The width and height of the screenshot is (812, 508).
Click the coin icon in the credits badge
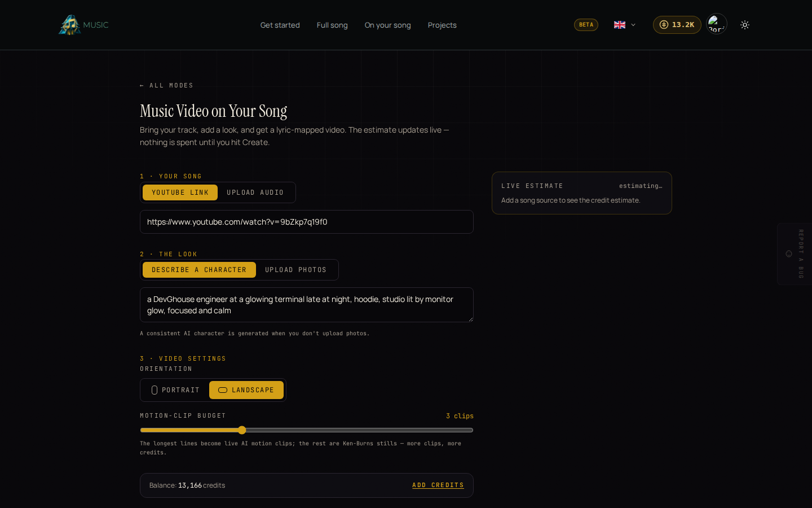(664, 25)
